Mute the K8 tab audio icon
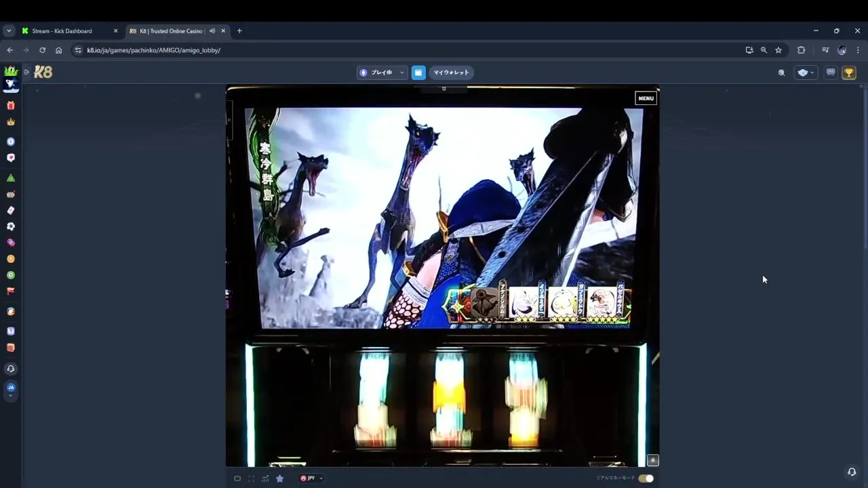This screenshot has height=488, width=868. tap(212, 30)
